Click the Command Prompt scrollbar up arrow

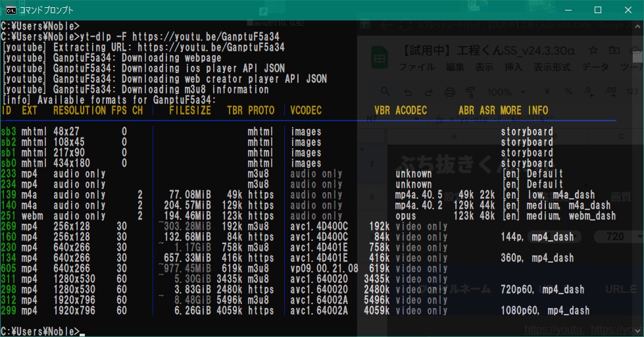(x=637, y=26)
